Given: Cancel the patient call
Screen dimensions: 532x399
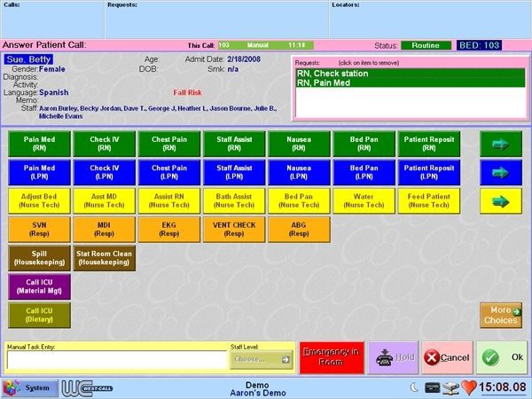Looking at the screenshot, I should coord(448,357).
